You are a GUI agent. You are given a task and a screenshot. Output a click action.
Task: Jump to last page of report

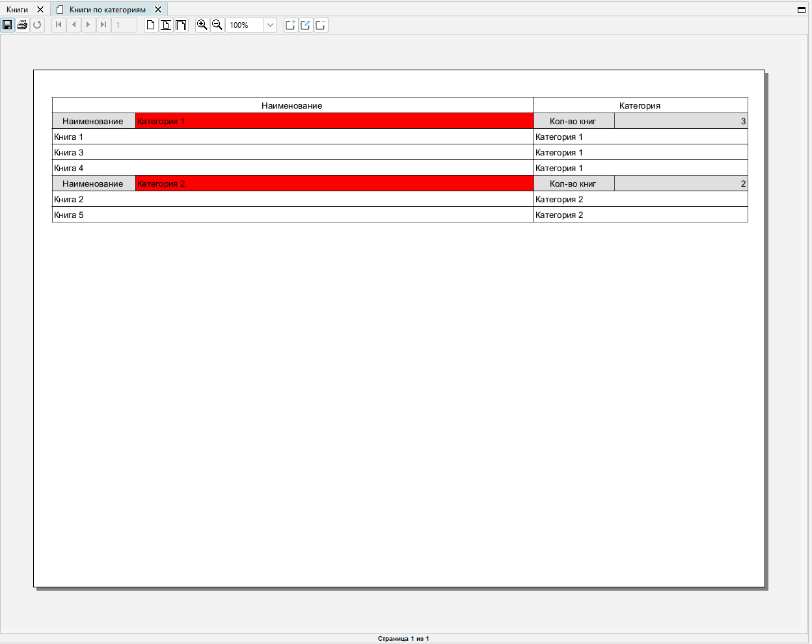103,25
